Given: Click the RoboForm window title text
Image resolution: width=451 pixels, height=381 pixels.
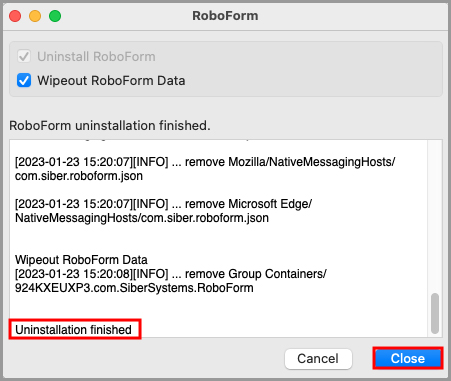Looking at the screenshot, I should [225, 16].
